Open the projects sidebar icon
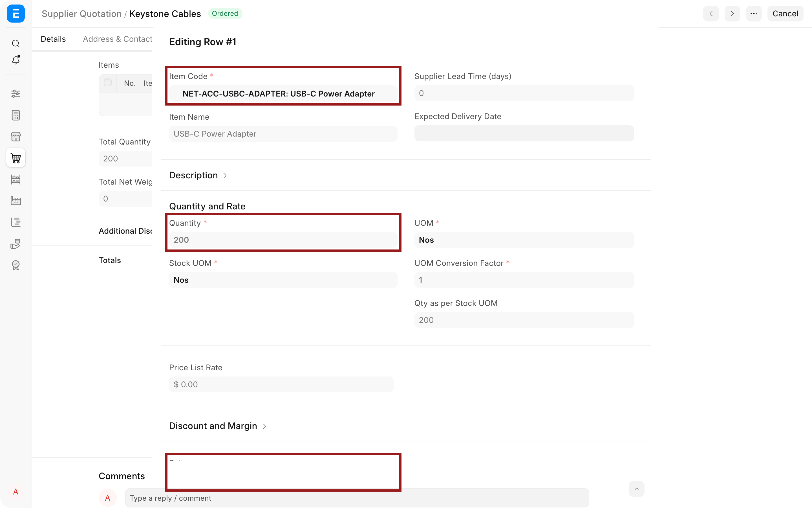Image resolution: width=812 pixels, height=508 pixels. click(16, 222)
